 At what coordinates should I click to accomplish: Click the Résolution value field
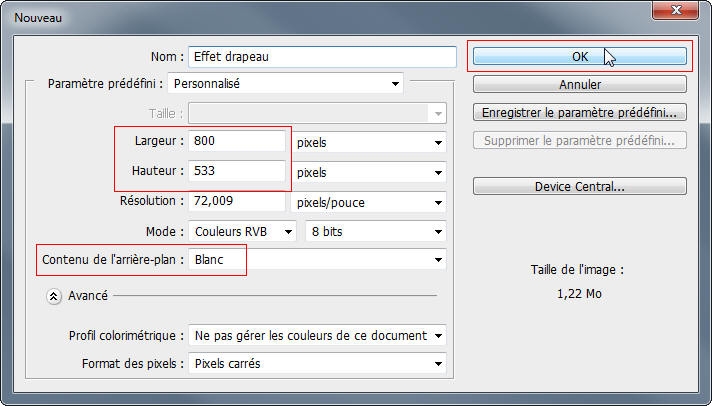pyautogui.click(x=237, y=201)
